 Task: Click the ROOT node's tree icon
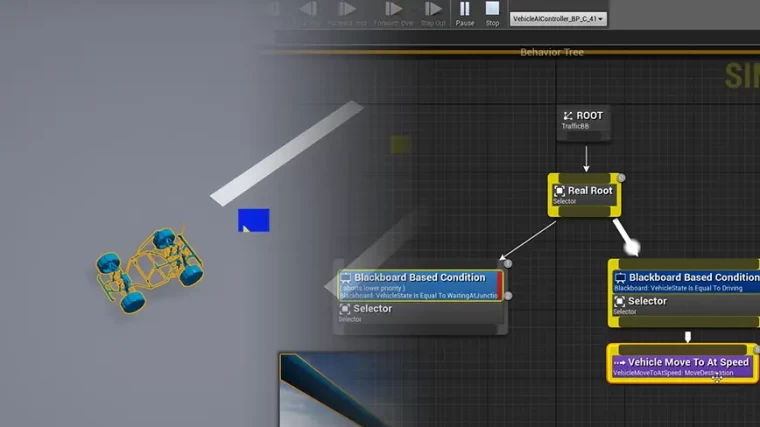pyautogui.click(x=568, y=116)
